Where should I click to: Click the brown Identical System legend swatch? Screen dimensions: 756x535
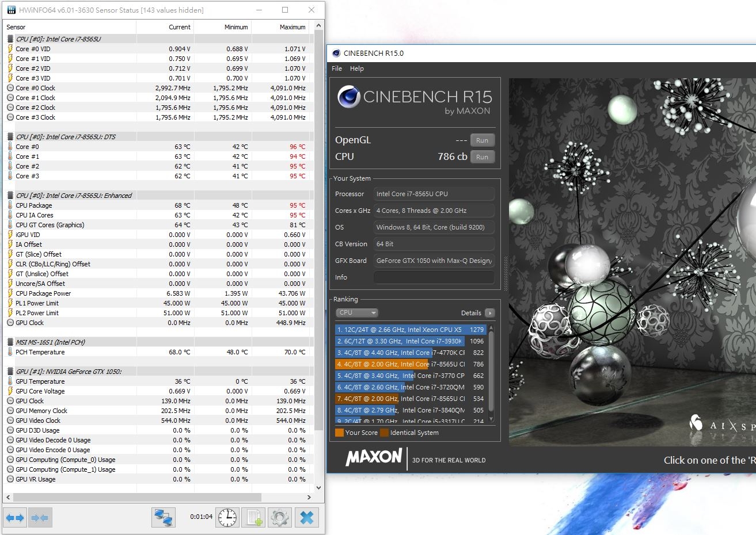pos(384,433)
